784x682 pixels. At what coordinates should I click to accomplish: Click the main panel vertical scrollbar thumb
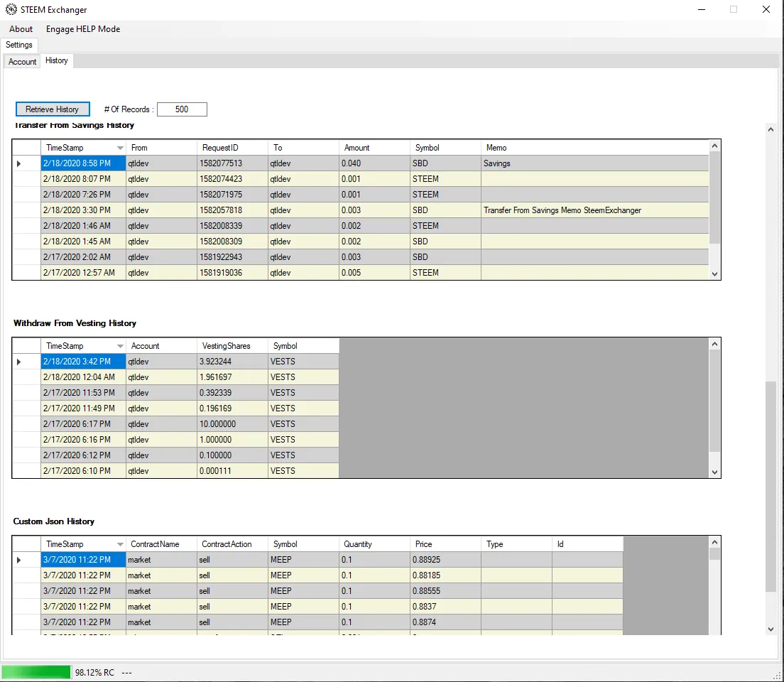pos(771,486)
